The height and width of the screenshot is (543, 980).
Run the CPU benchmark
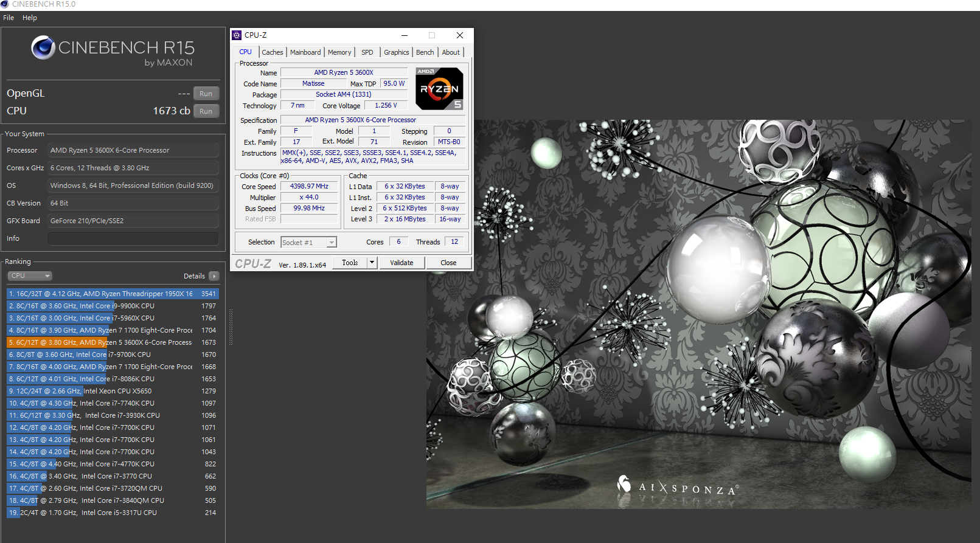tap(206, 111)
